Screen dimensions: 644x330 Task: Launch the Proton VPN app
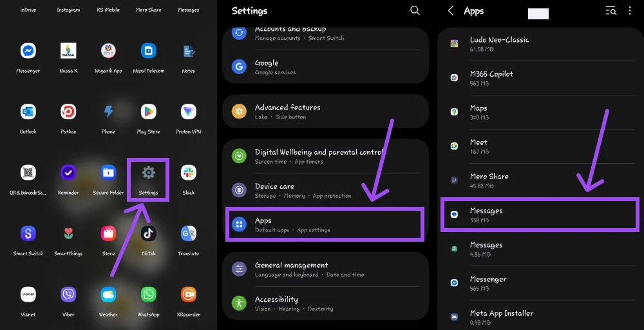[x=189, y=112]
